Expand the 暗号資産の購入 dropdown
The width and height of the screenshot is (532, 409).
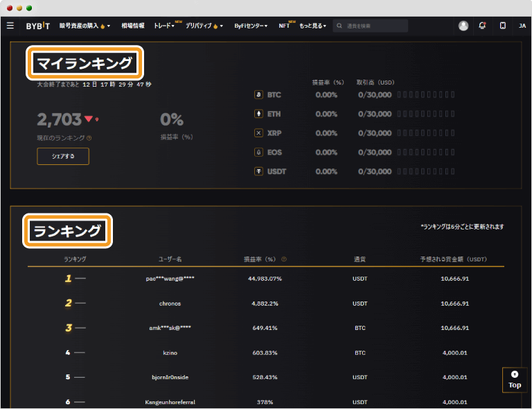[85, 26]
